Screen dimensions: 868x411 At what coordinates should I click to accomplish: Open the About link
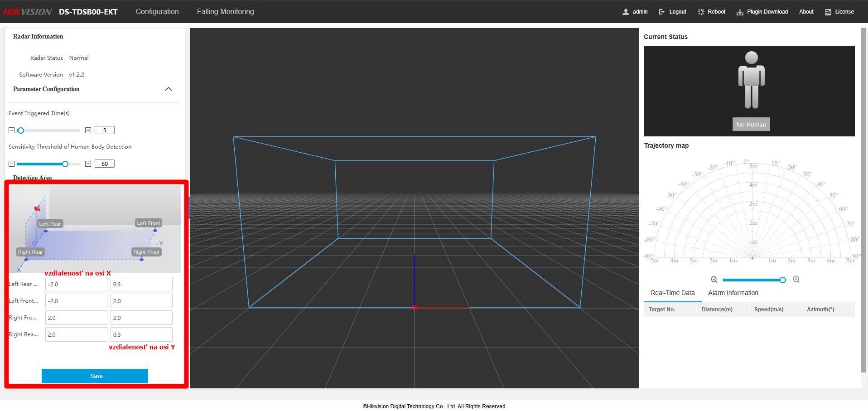[x=806, y=12]
